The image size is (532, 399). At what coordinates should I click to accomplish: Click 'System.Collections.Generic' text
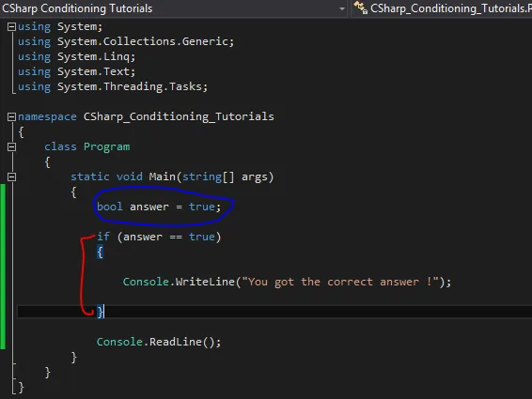[x=143, y=41]
